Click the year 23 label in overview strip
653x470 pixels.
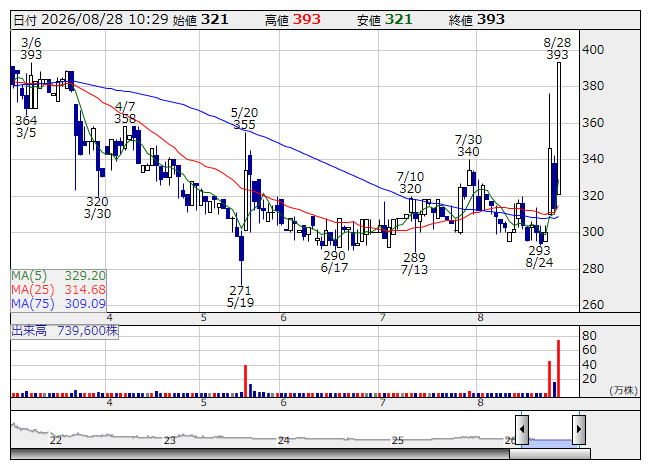pos(169,440)
